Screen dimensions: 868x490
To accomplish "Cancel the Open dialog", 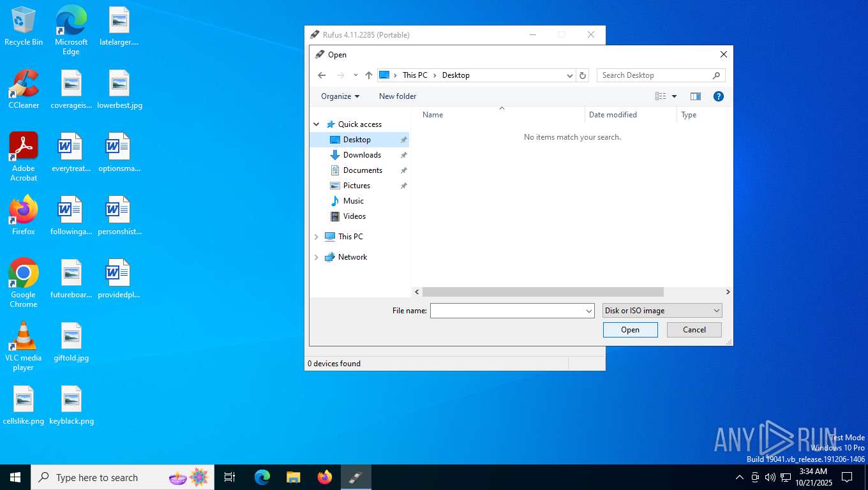I will (694, 330).
